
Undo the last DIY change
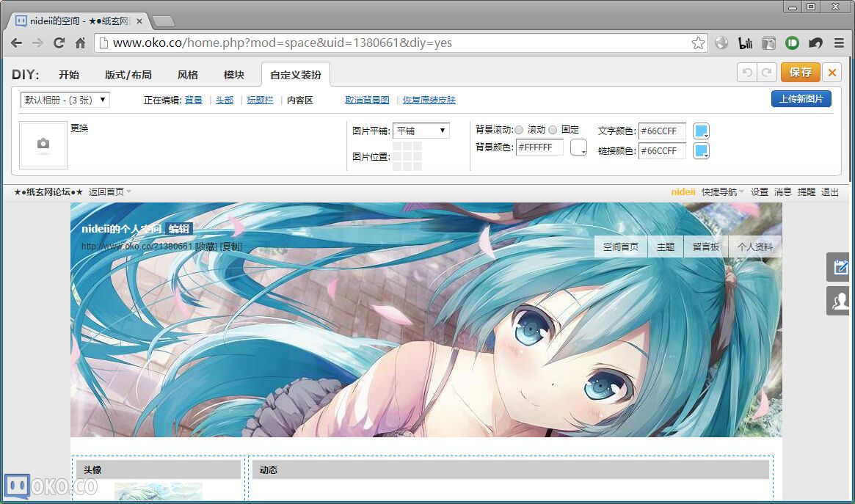(x=747, y=73)
